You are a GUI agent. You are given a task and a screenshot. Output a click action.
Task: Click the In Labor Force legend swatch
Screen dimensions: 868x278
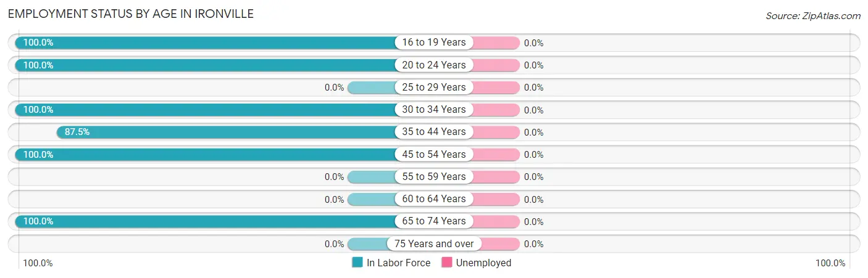click(x=357, y=263)
